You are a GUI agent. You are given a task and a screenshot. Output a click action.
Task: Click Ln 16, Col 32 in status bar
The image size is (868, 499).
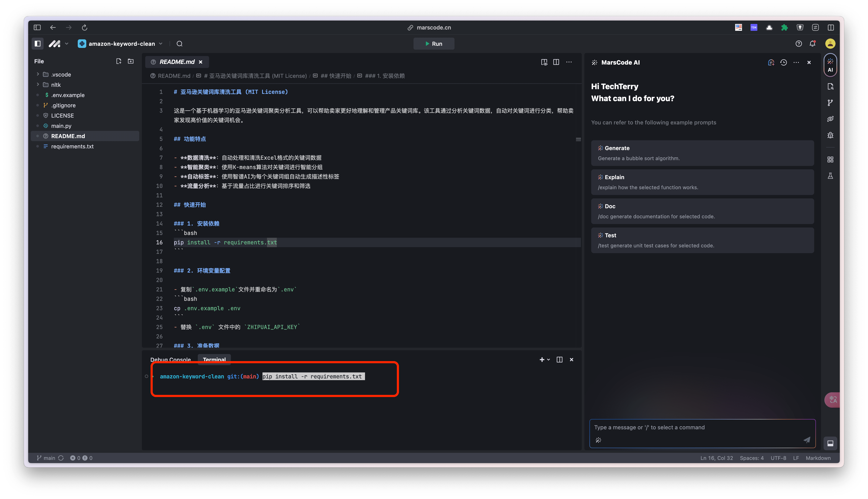[717, 458]
